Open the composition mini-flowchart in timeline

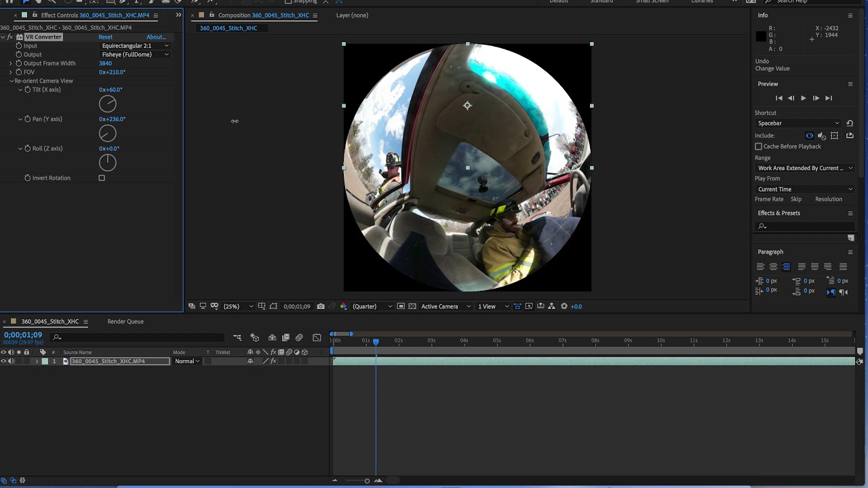pyautogui.click(x=237, y=338)
